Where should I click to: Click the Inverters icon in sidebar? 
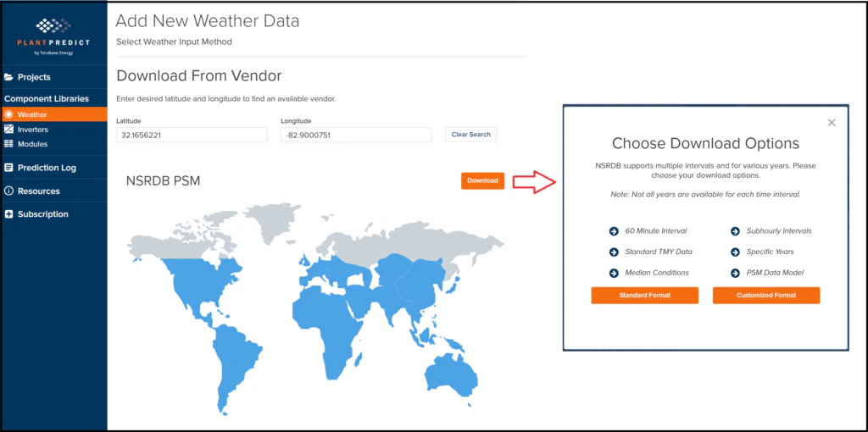pyautogui.click(x=8, y=130)
